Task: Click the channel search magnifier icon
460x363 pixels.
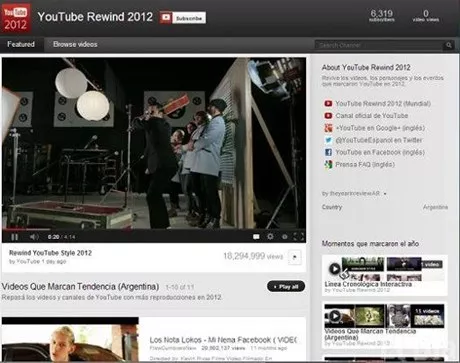Action: (449, 45)
